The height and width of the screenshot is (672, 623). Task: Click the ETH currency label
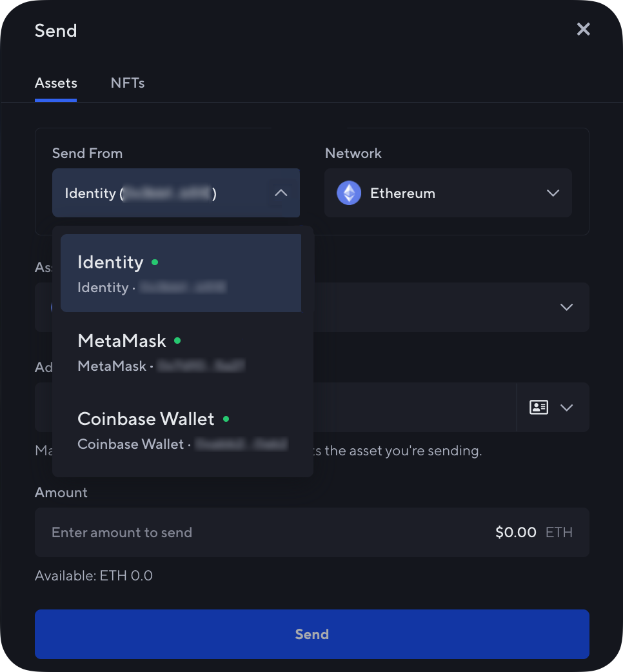coord(559,532)
